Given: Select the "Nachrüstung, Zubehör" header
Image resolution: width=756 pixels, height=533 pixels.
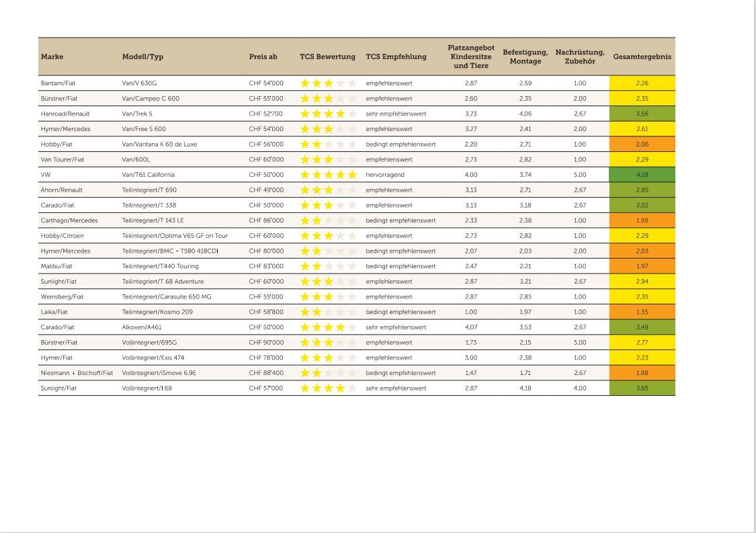Looking at the screenshot, I should point(580,56).
